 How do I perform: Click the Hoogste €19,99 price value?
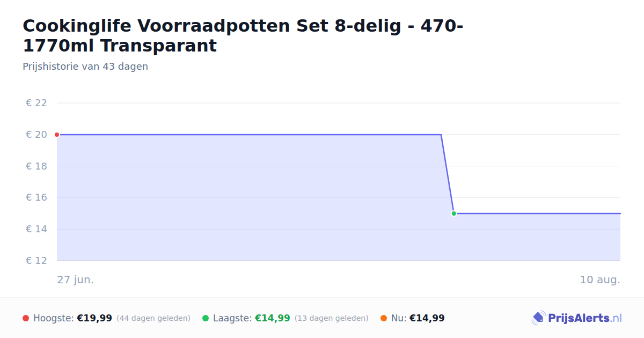pos(94,318)
